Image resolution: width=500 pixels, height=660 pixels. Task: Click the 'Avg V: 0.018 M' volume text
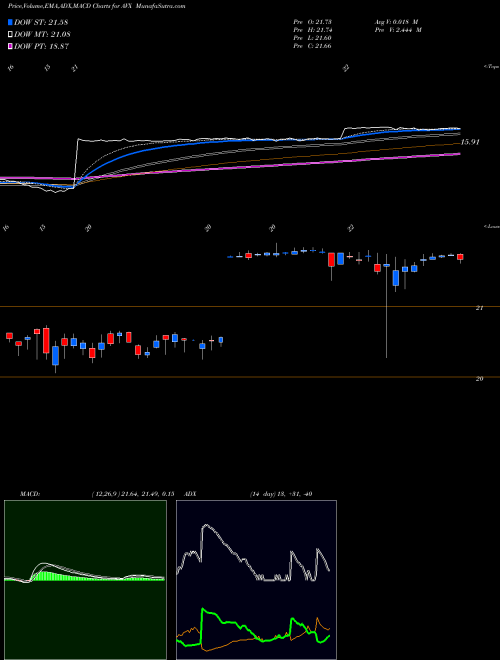tap(398, 22)
